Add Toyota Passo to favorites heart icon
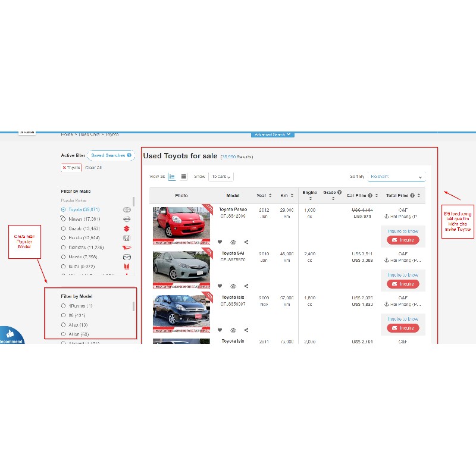The width and height of the screenshot is (476, 476). coord(220,242)
